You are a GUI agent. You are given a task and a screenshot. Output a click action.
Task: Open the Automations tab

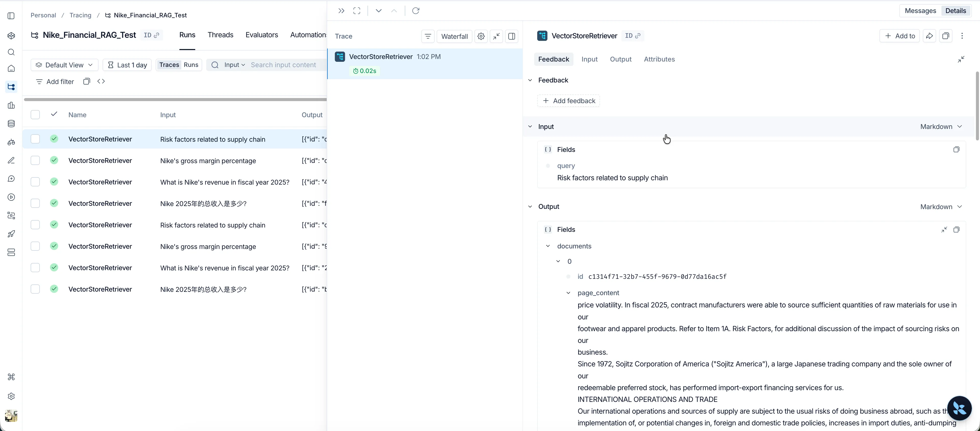tap(308, 35)
